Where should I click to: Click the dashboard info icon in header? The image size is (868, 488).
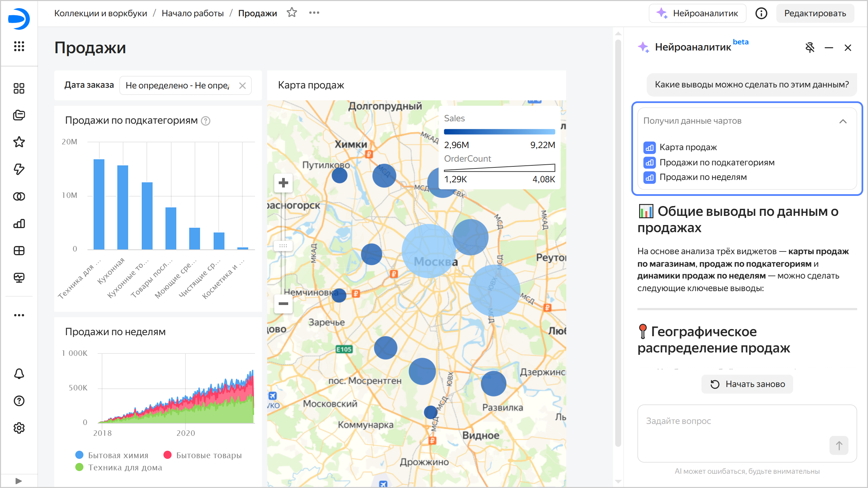761,13
